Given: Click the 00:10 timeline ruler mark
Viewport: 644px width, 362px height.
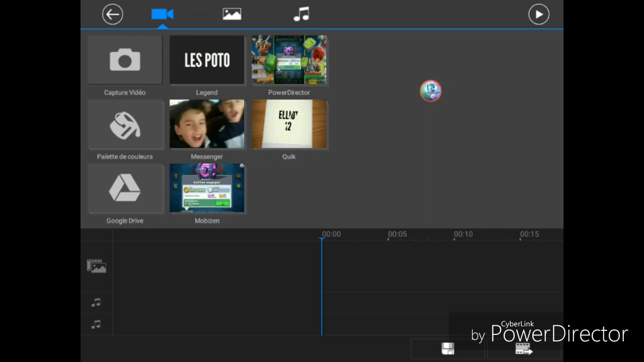Looking at the screenshot, I should pos(463,234).
